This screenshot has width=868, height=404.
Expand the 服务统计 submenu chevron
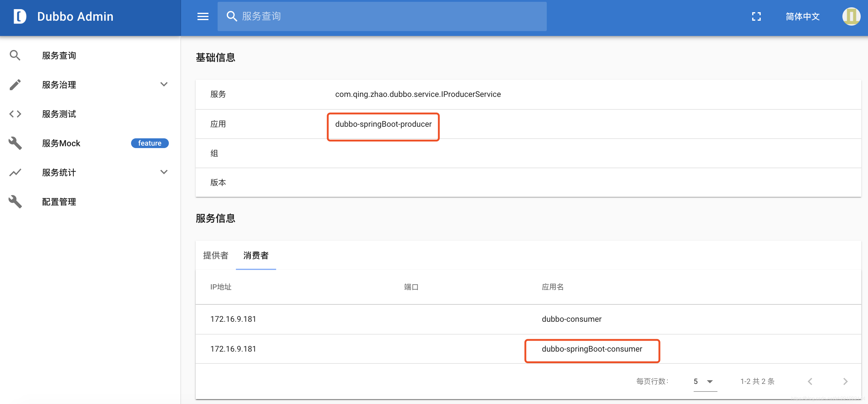coord(164,172)
